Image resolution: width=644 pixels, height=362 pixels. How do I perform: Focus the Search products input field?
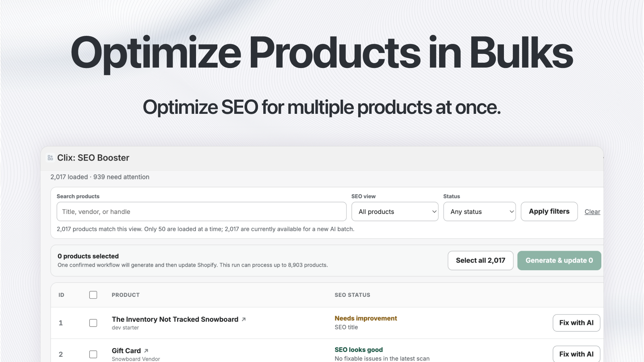pos(202,212)
